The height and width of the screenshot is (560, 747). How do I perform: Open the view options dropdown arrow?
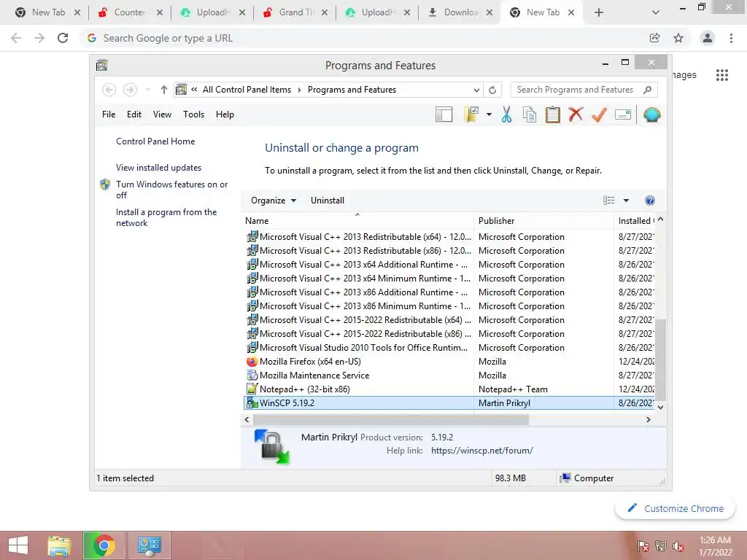(x=626, y=201)
